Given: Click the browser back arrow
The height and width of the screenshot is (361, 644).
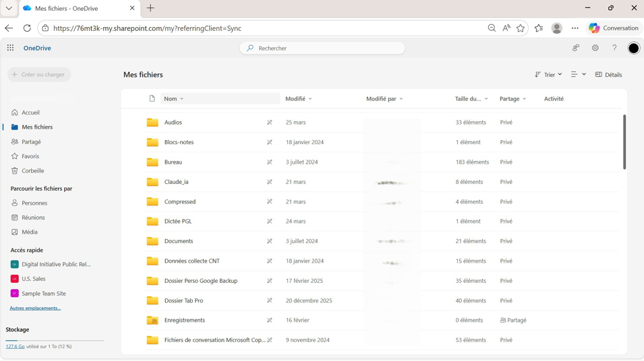Looking at the screenshot, I should click(x=9, y=28).
